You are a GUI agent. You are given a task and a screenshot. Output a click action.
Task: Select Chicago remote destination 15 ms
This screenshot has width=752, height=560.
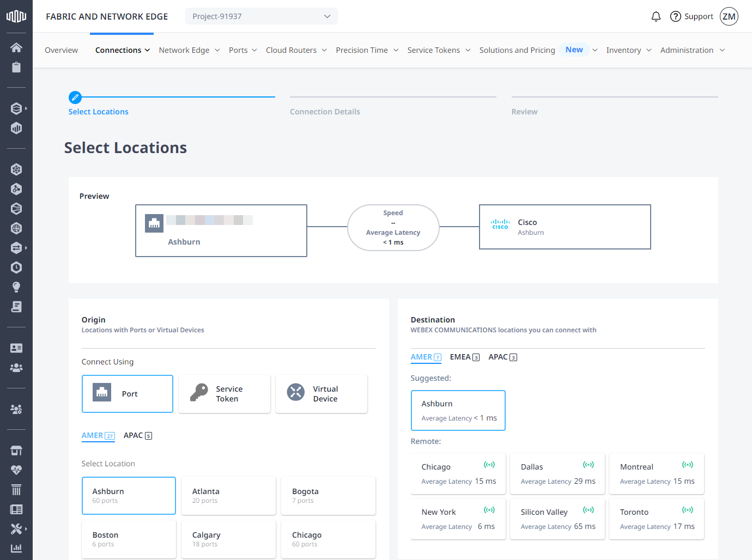coord(458,474)
